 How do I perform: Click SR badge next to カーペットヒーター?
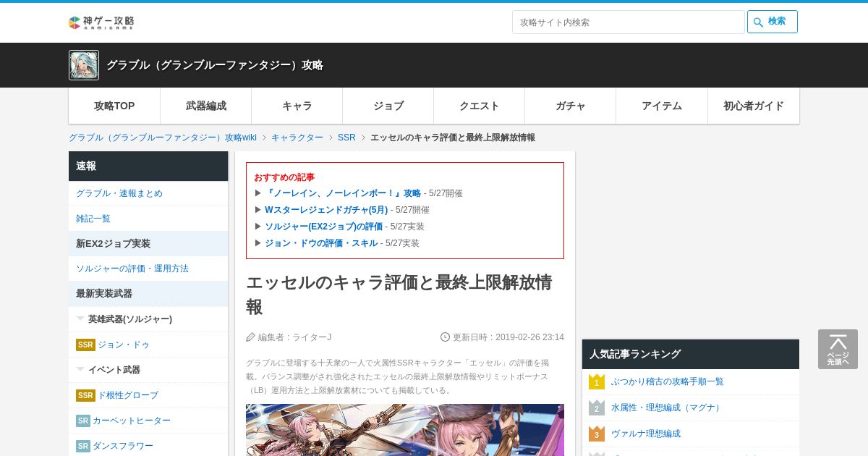point(83,421)
